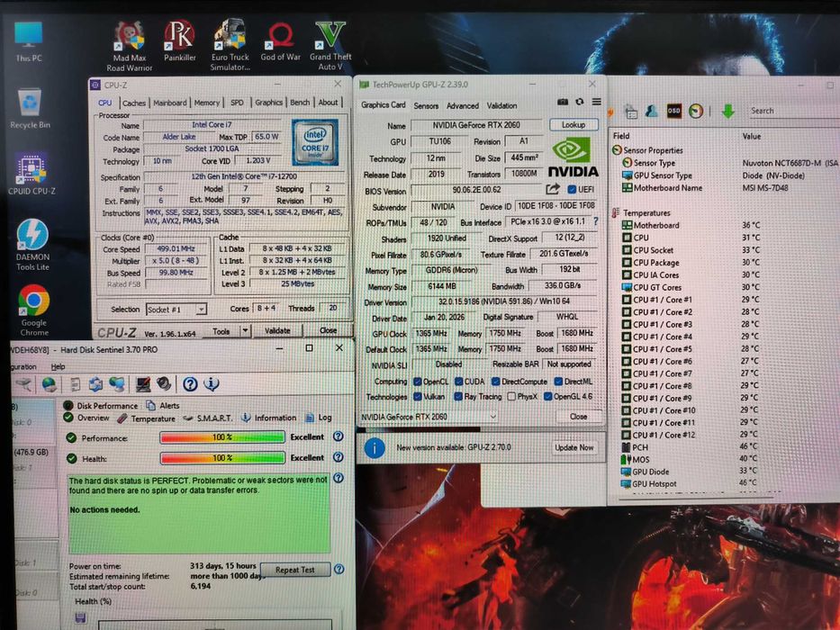Click Search field in sensor window

[x=793, y=111]
